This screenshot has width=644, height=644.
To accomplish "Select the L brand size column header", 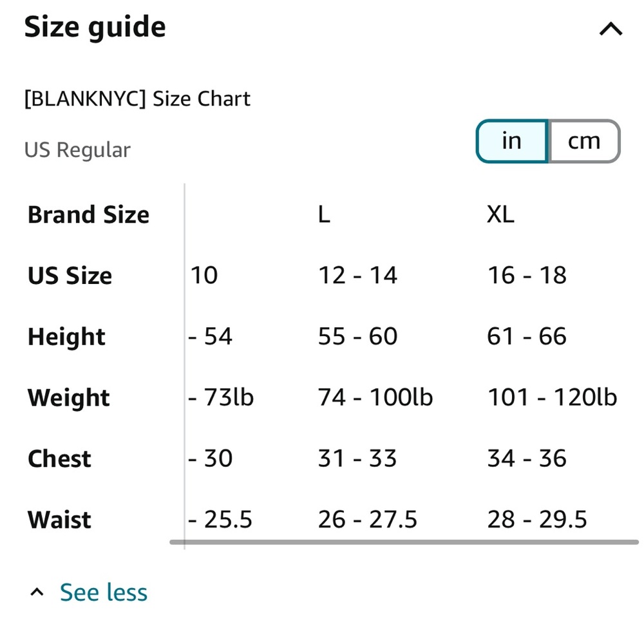I will 324,214.
